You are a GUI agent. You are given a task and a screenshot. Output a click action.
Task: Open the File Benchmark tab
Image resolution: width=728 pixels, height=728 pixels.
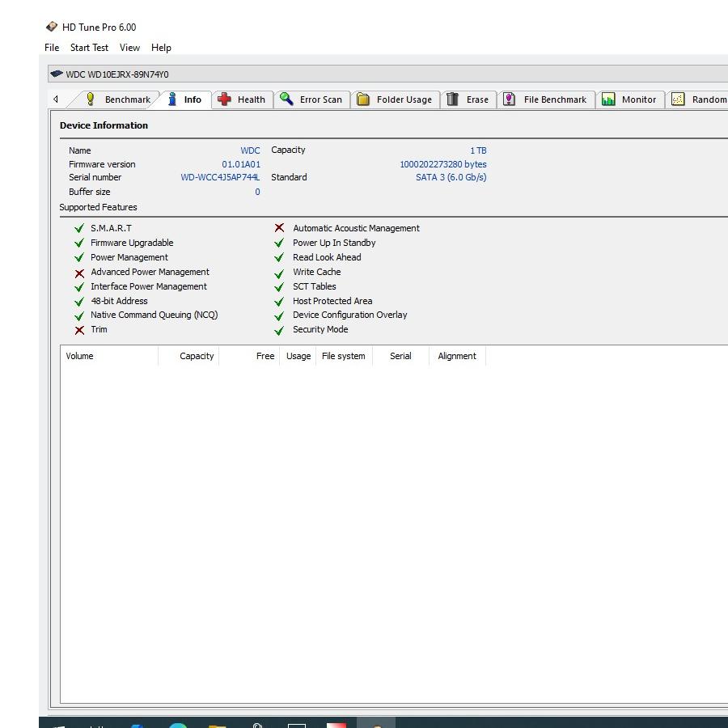point(545,99)
